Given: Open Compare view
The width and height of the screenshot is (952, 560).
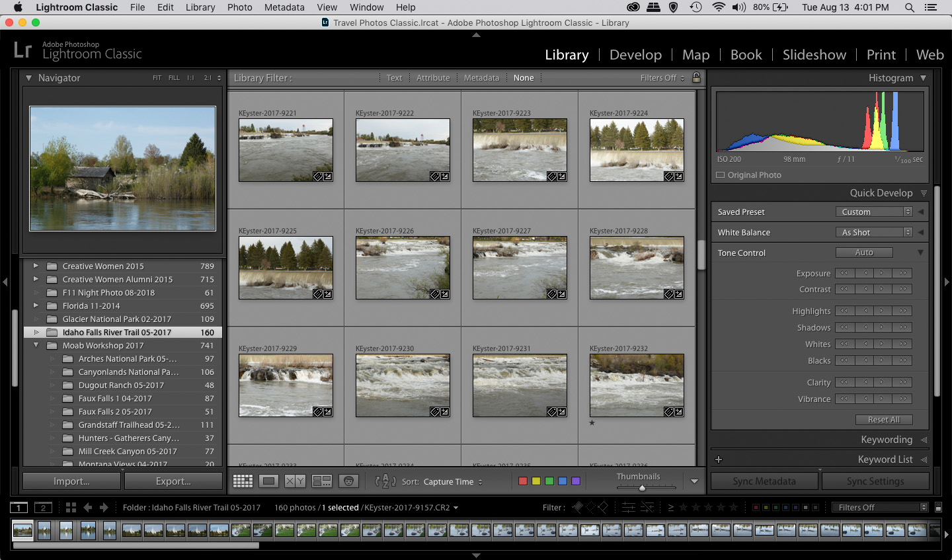Looking at the screenshot, I should point(296,481).
